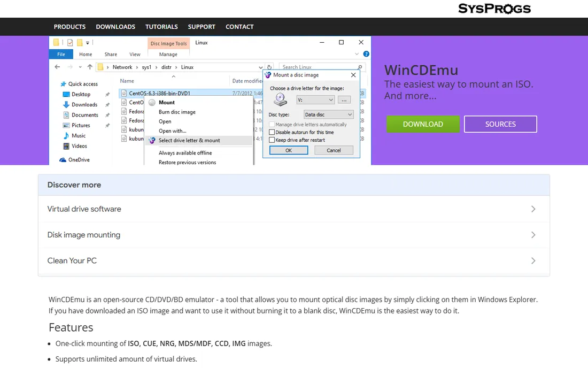Click the distr breadcrumb
The image size is (588, 368).
(166, 67)
